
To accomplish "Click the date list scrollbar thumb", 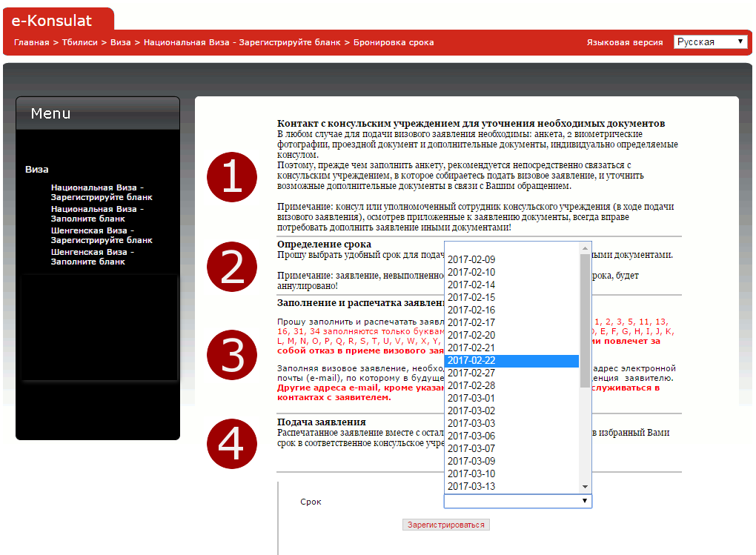I will click(x=585, y=321).
